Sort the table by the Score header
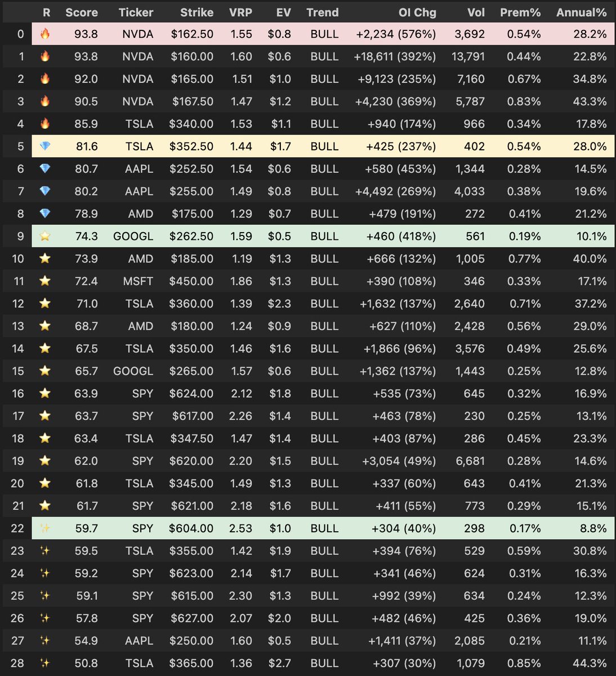Screen dimensions: 616x676 point(82,12)
